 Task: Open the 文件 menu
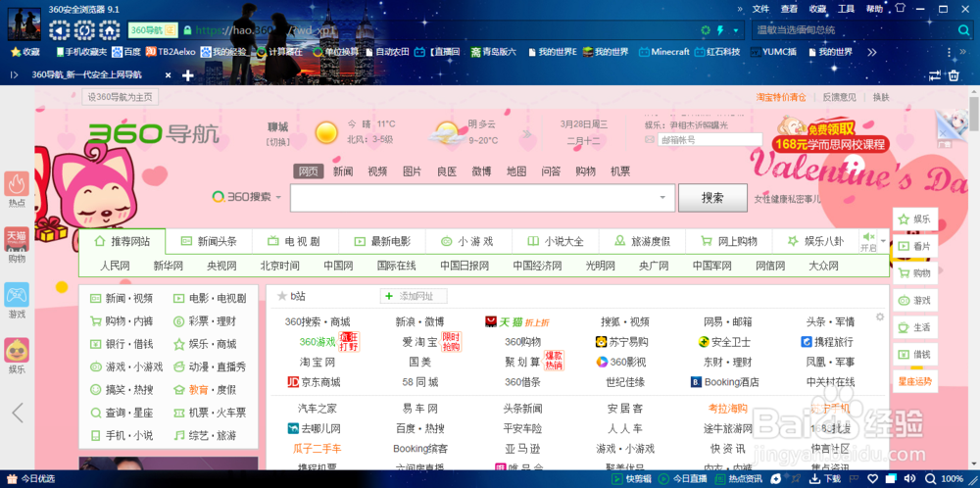[x=760, y=9]
